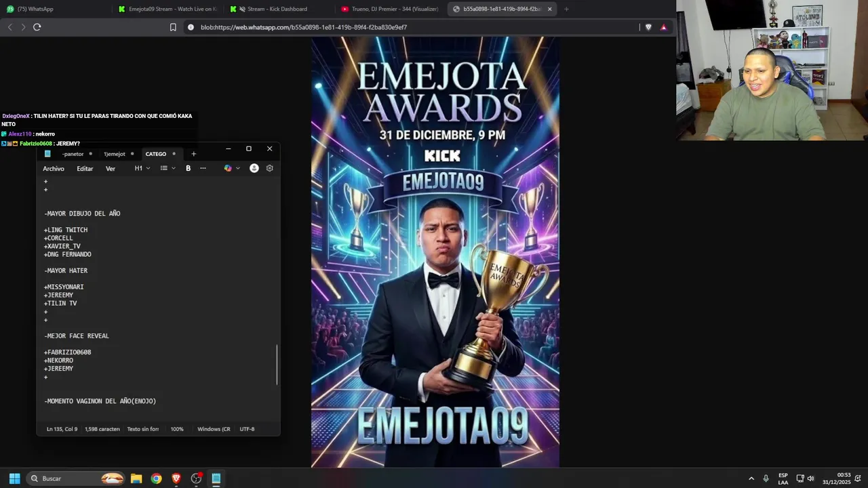Click the UTF-8 encoding status
The height and width of the screenshot is (488, 868).
coord(247,429)
